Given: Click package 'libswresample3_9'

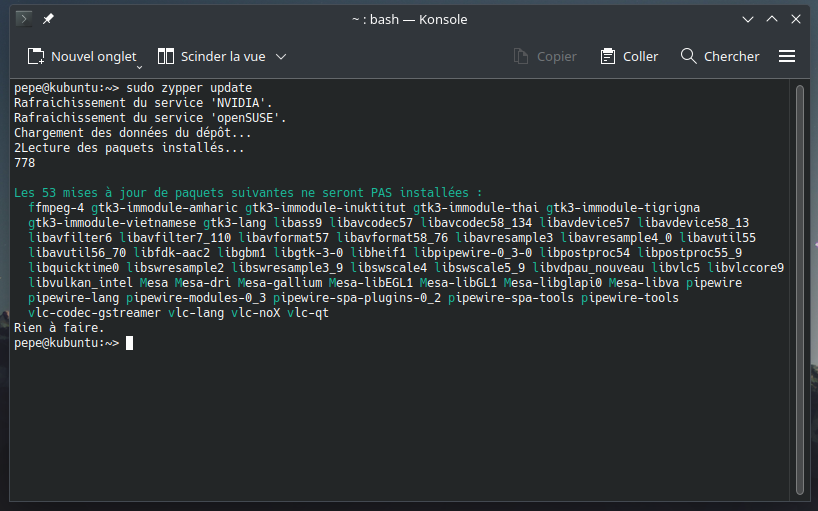Looking at the screenshot, I should (x=287, y=268).
